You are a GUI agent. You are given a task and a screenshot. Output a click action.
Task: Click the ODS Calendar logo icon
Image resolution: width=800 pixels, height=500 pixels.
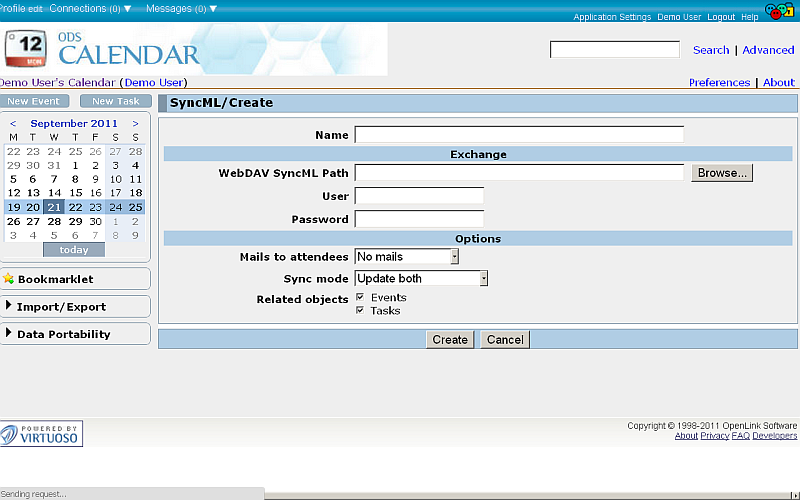coord(27,50)
